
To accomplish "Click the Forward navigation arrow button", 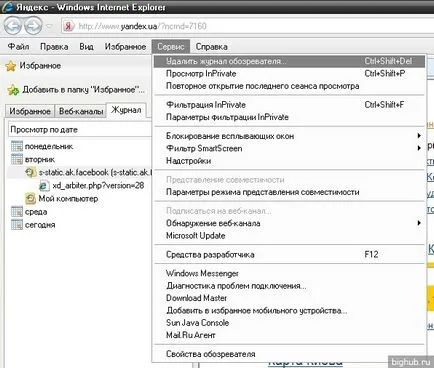I will tap(33, 26).
